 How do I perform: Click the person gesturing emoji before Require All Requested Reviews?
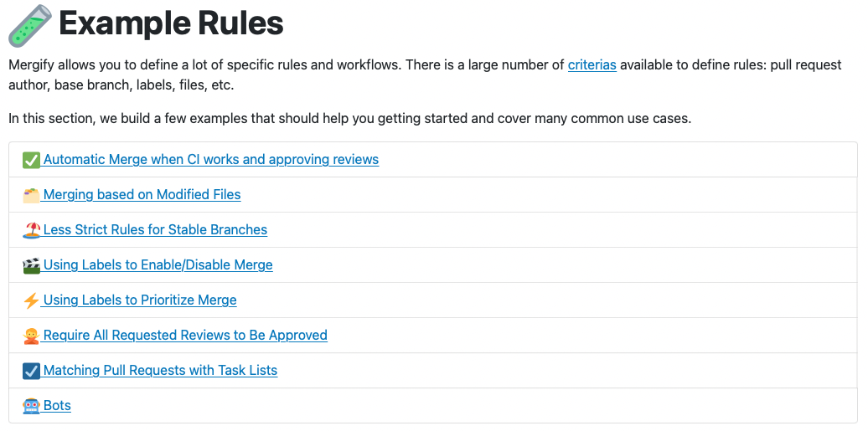click(x=32, y=336)
